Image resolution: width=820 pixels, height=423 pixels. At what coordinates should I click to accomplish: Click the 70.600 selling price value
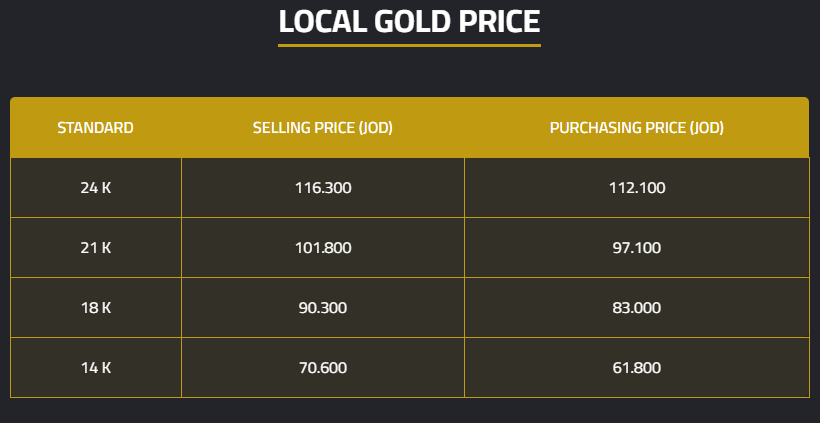[322, 368]
